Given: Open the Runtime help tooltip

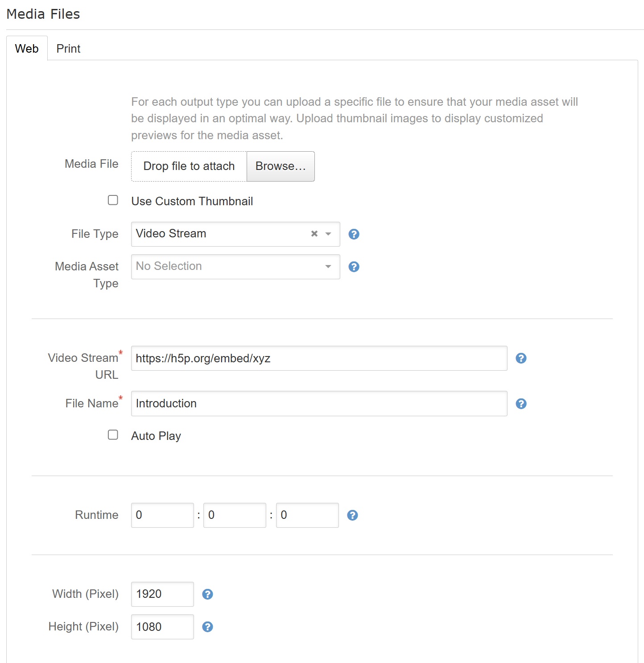Looking at the screenshot, I should [x=352, y=515].
